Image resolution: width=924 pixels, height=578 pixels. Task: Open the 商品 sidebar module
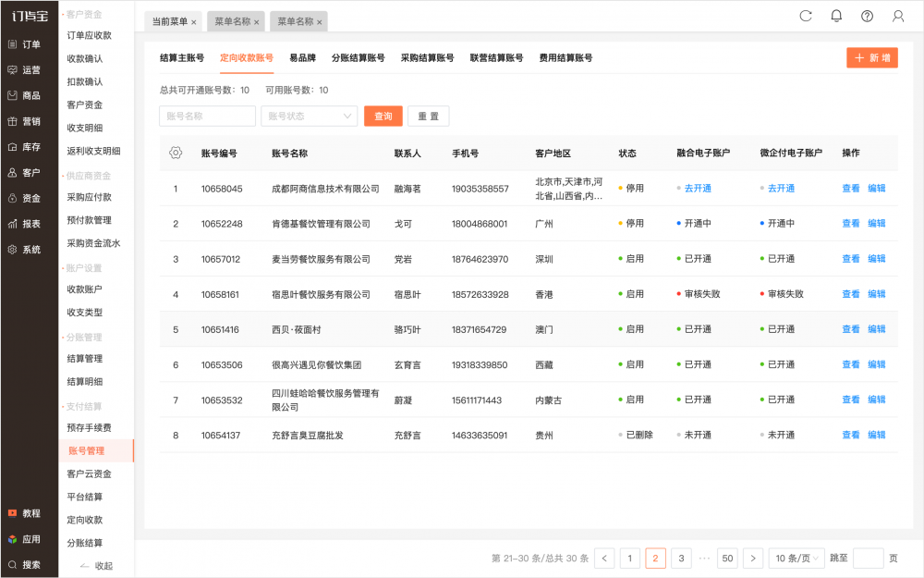[x=24, y=95]
